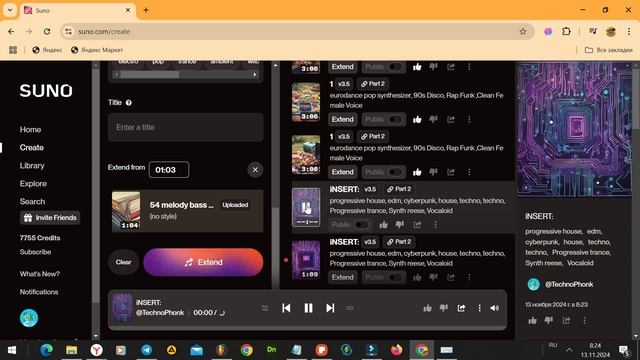Screen dimensions: 640x360
Task: Like the second eurodance pop song
Action: click(x=417, y=172)
